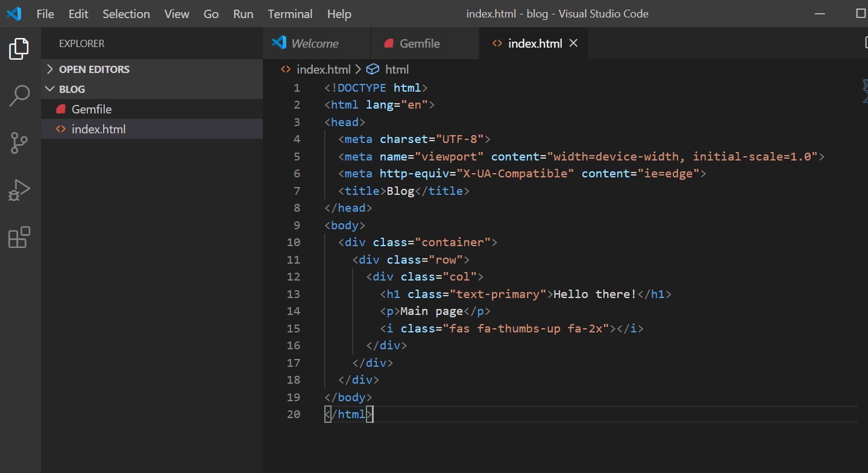This screenshot has width=868, height=473.
Task: Click the VS Code icon on Welcome tab
Action: [279, 43]
